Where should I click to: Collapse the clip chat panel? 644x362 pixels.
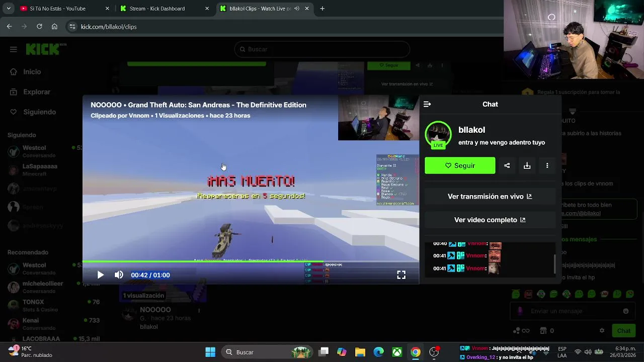tap(427, 104)
